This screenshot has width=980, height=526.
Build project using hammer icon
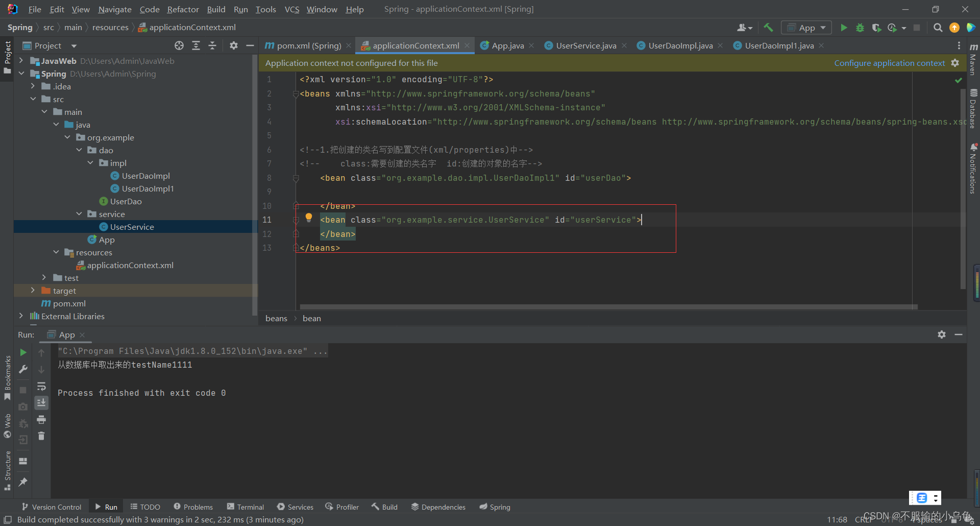[769, 28]
